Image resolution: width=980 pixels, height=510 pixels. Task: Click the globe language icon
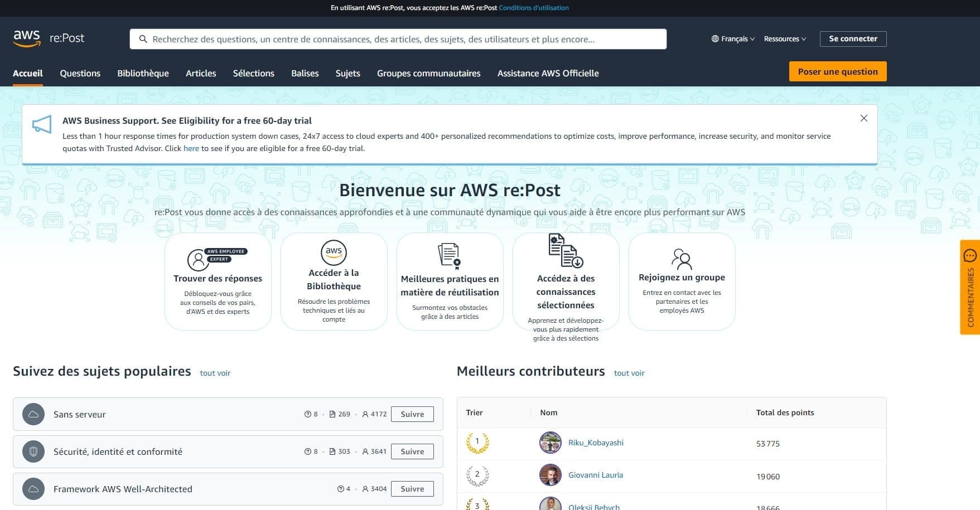[x=715, y=39]
